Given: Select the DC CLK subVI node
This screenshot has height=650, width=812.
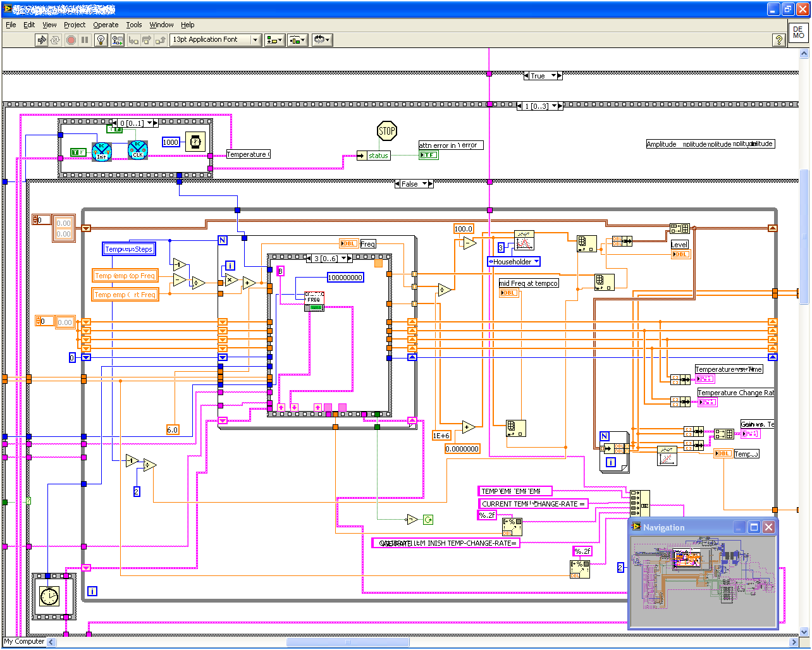Looking at the screenshot, I should (137, 150).
